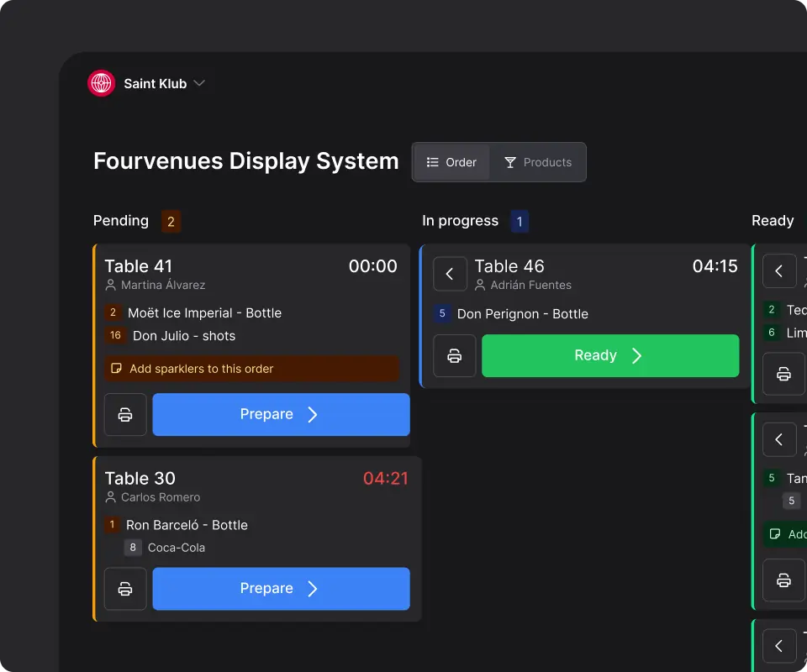This screenshot has height=672, width=807.
Task: Select Ron Barceló - Bottle item
Action: tap(187, 525)
